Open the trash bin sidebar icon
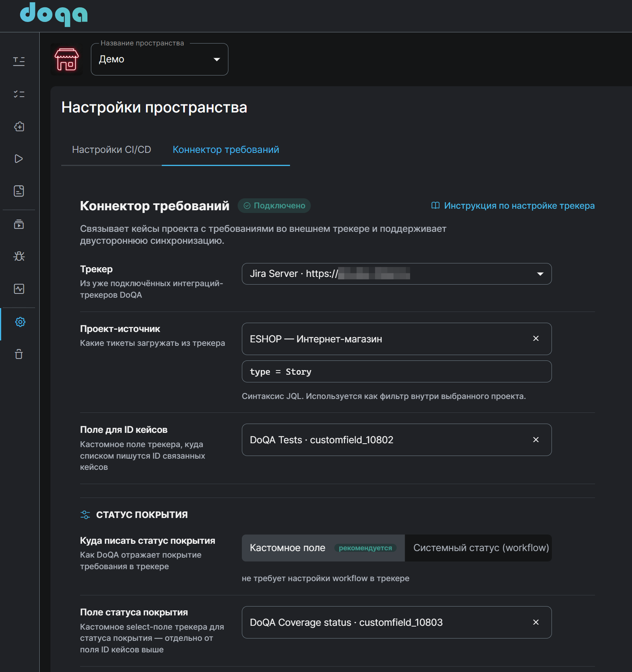Viewport: 632px width, 672px height. tap(19, 354)
